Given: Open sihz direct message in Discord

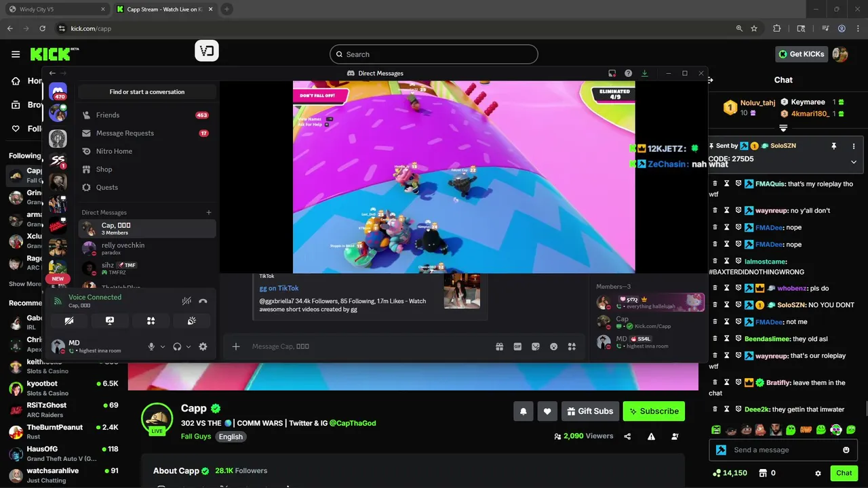Looking at the screenshot, I should (x=147, y=268).
